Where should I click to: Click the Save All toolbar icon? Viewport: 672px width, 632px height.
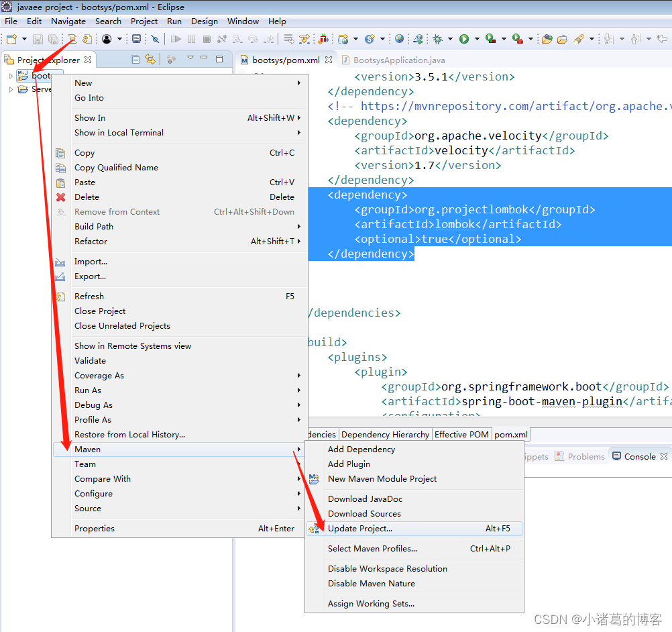[53, 39]
